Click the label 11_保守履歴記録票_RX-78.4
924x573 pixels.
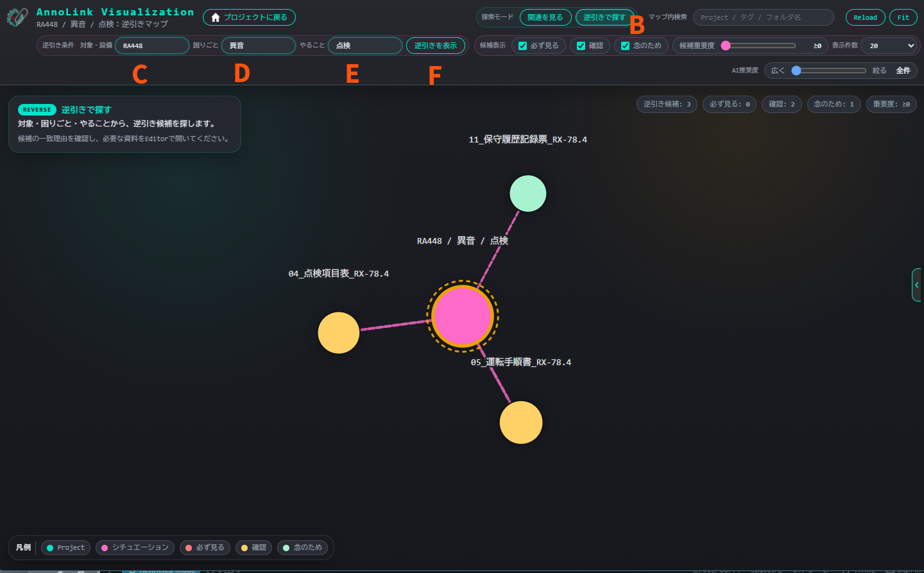point(528,139)
